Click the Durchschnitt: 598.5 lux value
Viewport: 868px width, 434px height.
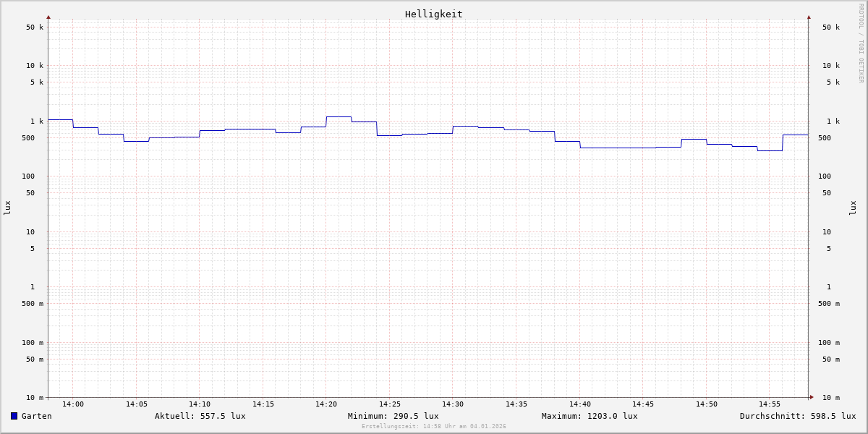point(797,416)
